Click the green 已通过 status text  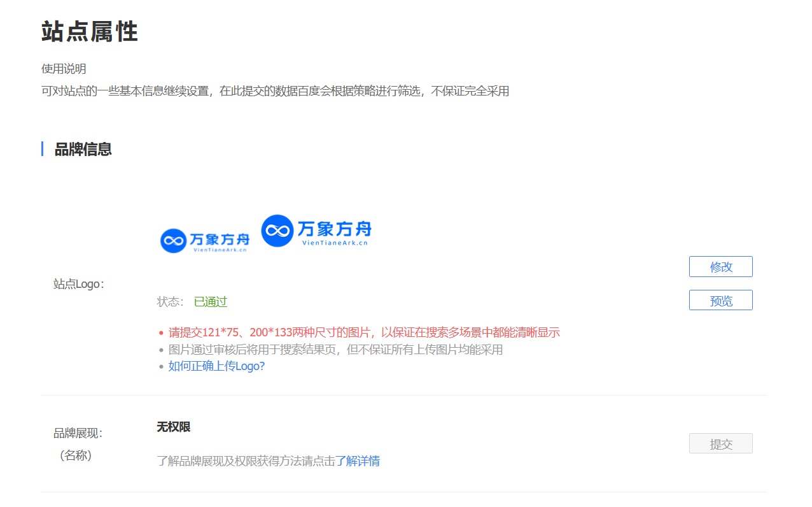(211, 302)
